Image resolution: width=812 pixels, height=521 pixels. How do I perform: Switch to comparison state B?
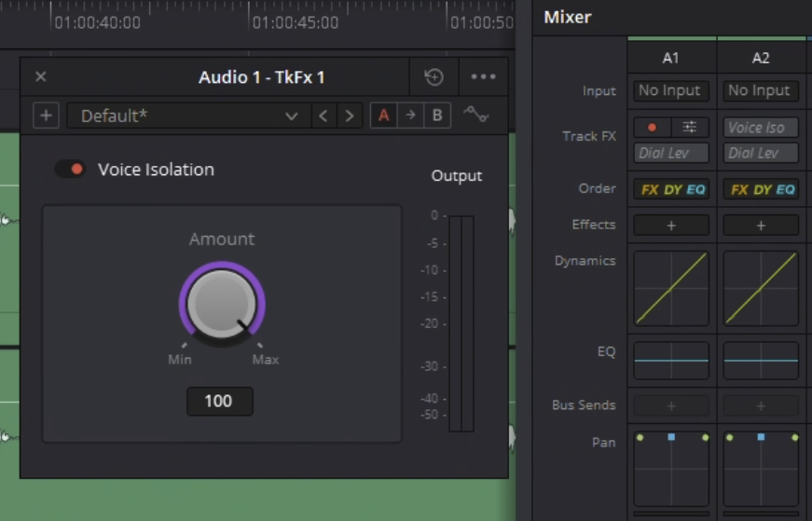437,115
